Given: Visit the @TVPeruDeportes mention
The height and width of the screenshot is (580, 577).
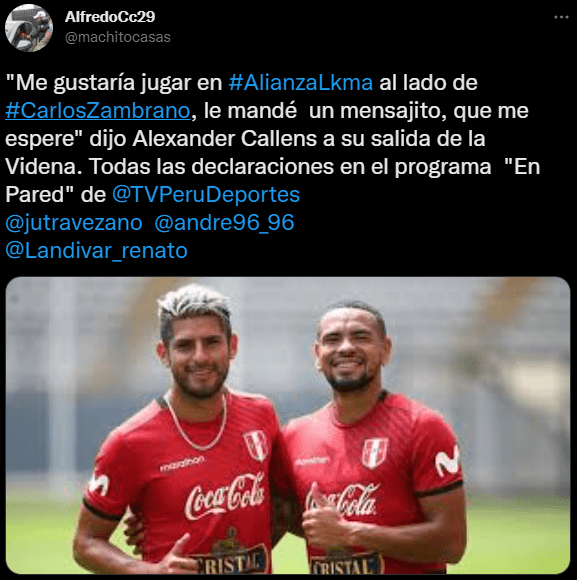Looking at the screenshot, I should click(x=206, y=195).
